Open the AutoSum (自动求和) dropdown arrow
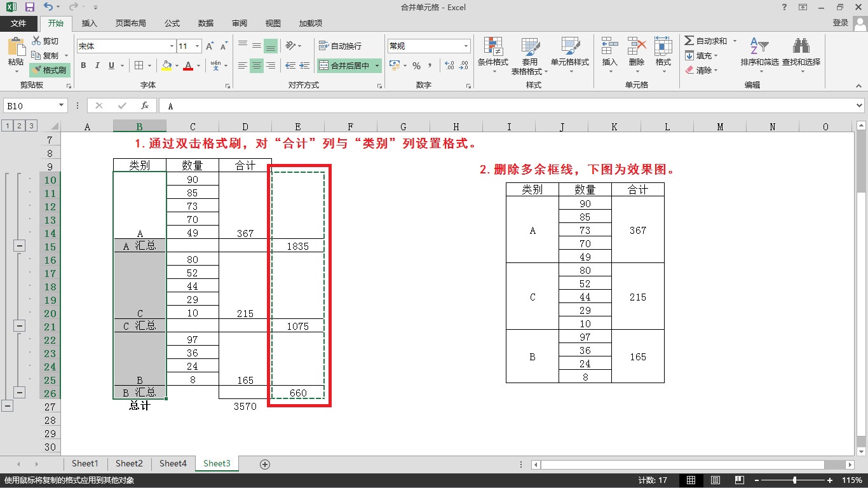Screen dimensions: 868x488 click(735, 41)
